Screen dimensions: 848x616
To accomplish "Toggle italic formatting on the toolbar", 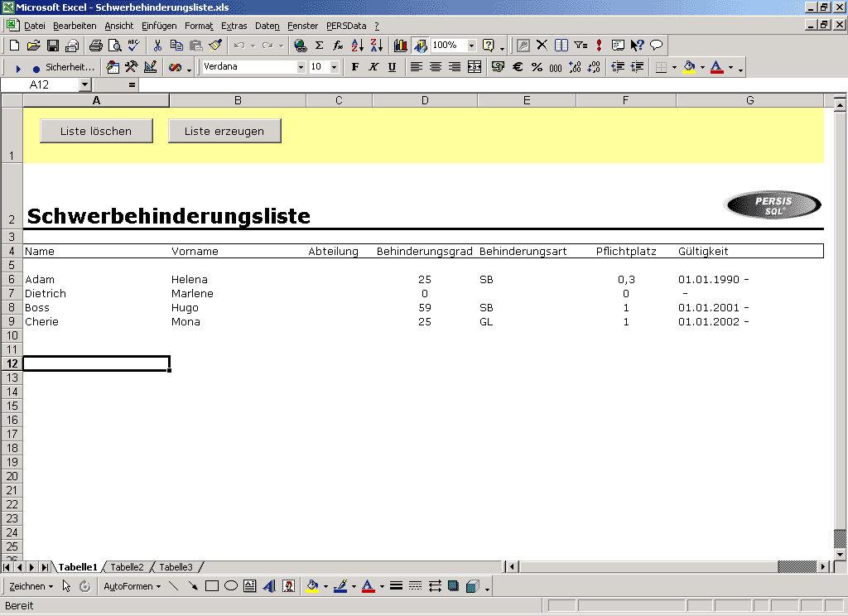I will tap(373, 67).
